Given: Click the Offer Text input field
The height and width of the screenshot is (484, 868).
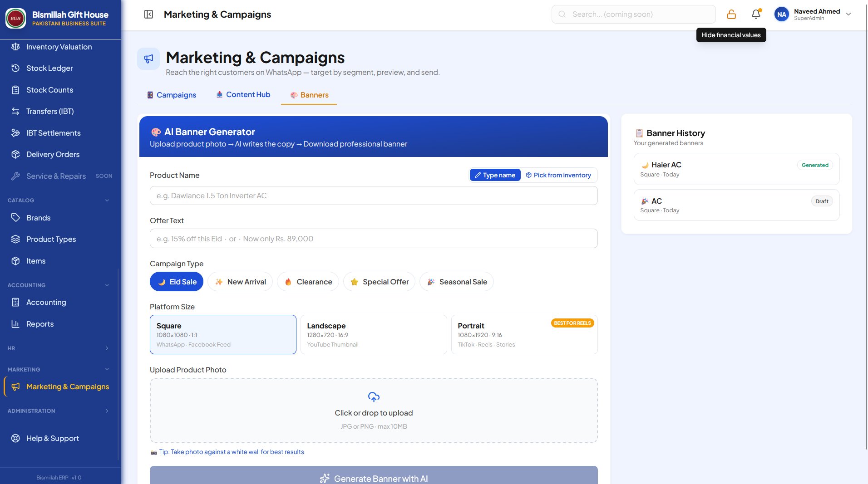Looking at the screenshot, I should [374, 239].
